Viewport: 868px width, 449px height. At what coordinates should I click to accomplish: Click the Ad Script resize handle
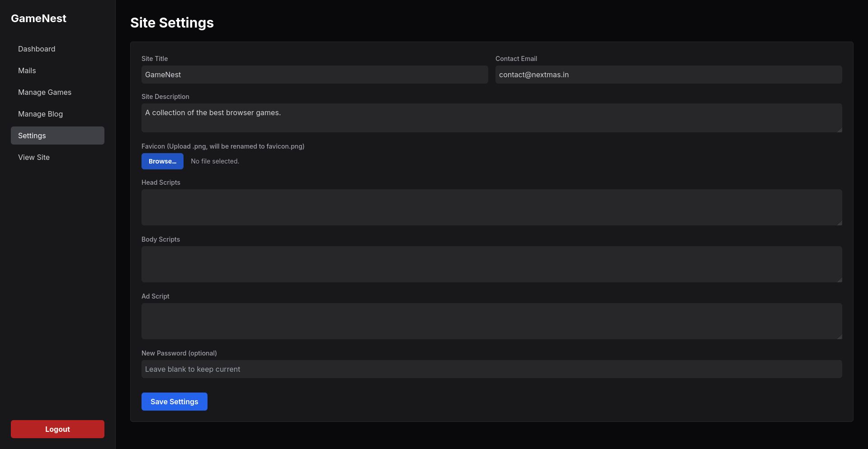coord(840,337)
